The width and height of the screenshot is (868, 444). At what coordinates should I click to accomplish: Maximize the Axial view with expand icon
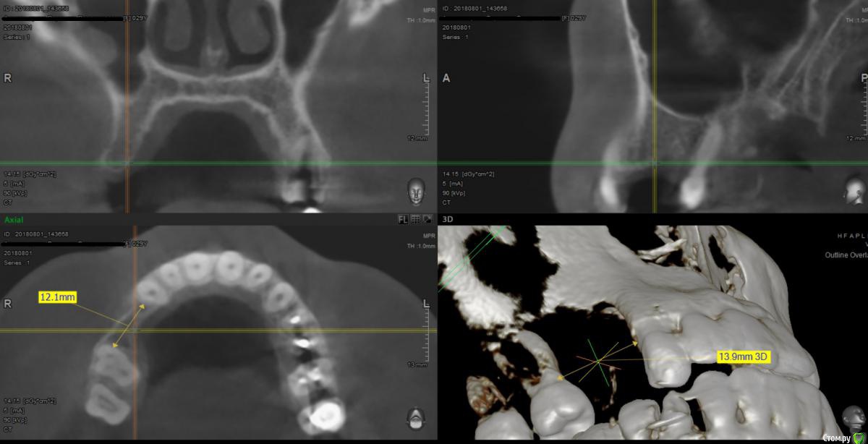click(427, 219)
